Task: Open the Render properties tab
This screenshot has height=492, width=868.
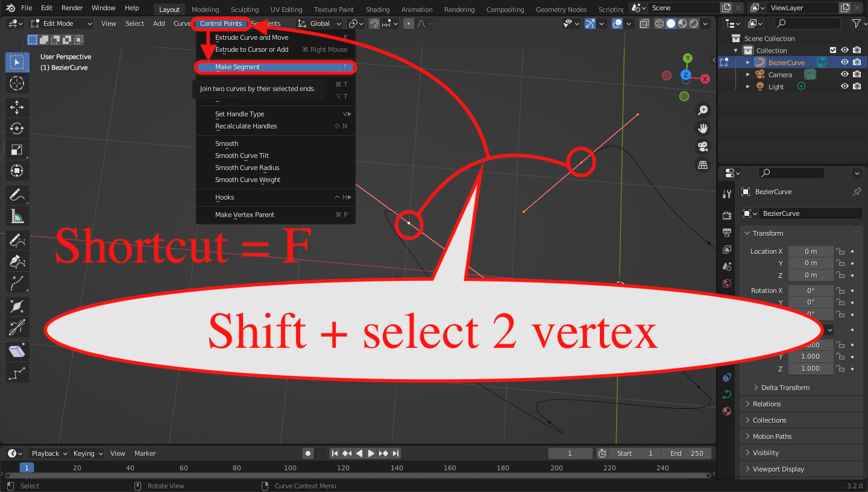Action: point(727,216)
